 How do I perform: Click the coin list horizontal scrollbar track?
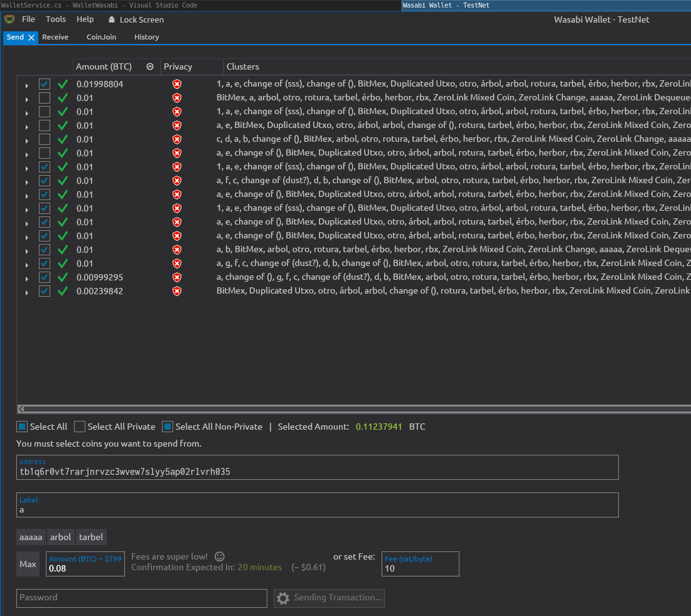coord(358,409)
